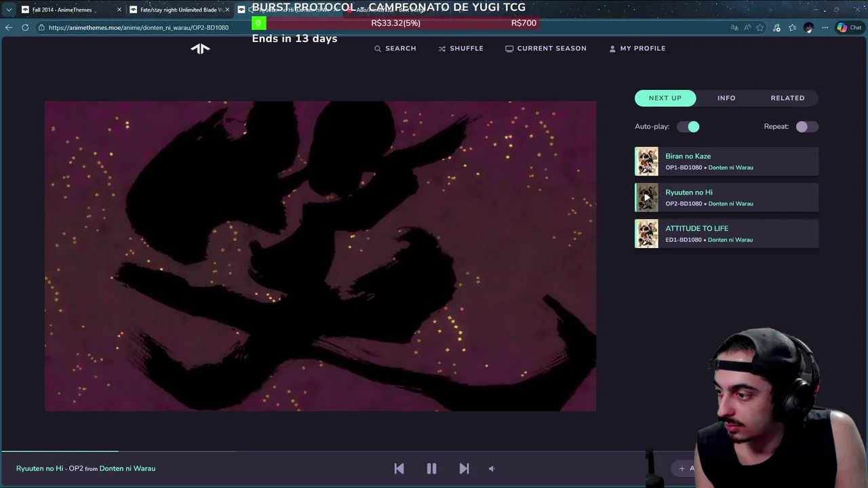Click the AnimeThemes logo icon
868x488 pixels.
click(x=200, y=48)
